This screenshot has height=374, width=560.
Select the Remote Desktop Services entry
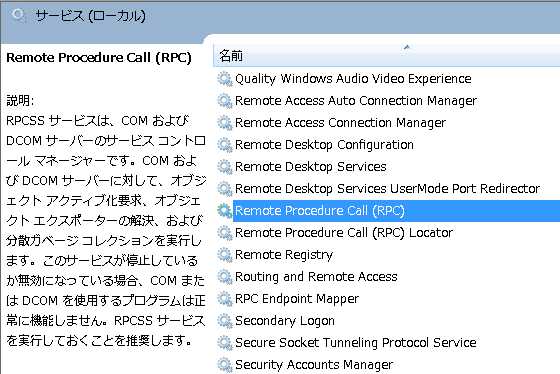(x=311, y=167)
